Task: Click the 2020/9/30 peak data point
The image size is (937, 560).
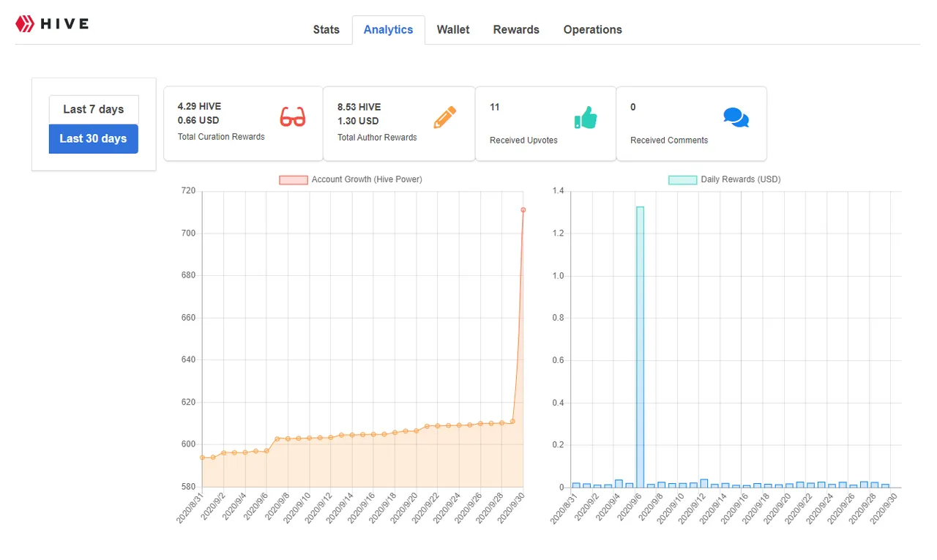Action: pyautogui.click(x=523, y=210)
